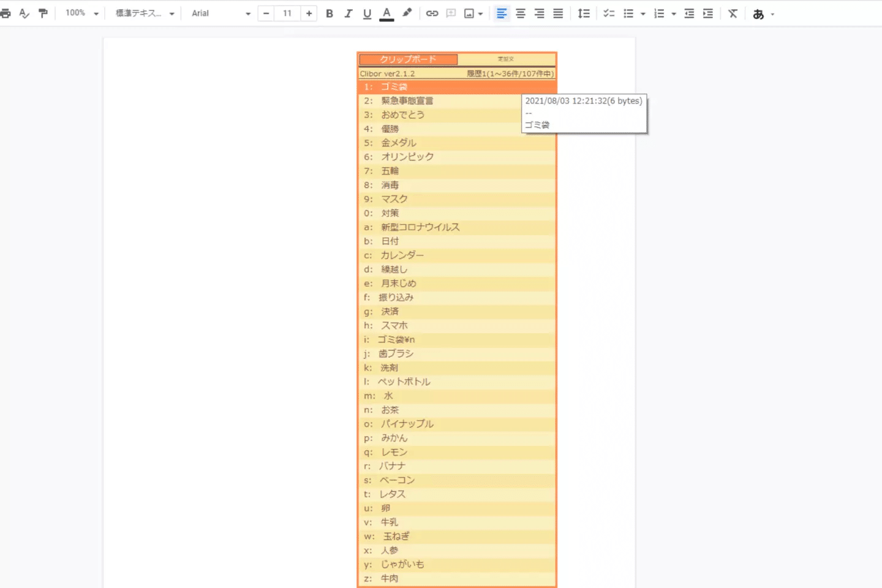Toggle bold formatting
The height and width of the screenshot is (588, 882).
tap(330, 13)
